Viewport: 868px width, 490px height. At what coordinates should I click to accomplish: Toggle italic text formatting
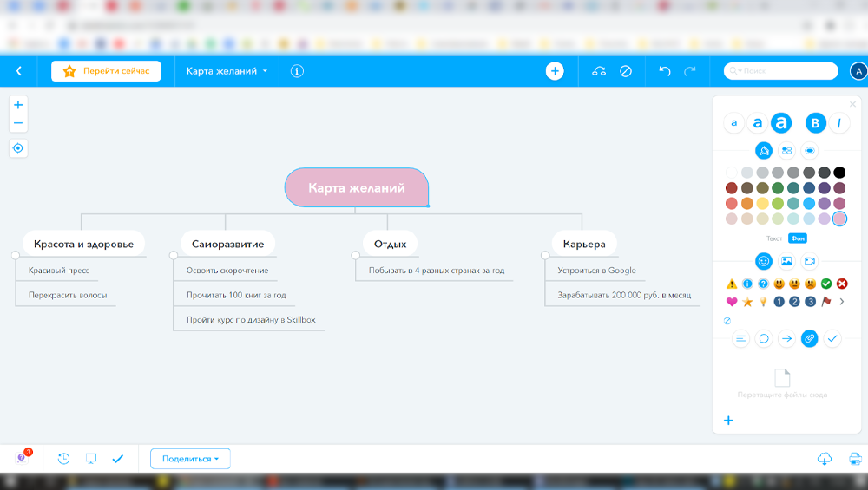(x=839, y=124)
